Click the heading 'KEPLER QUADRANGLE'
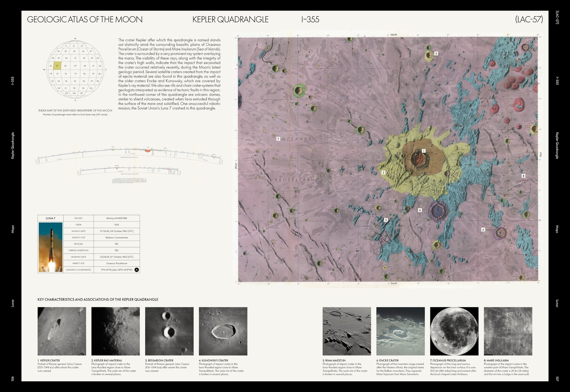The height and width of the screenshot is (392, 570). (230, 20)
